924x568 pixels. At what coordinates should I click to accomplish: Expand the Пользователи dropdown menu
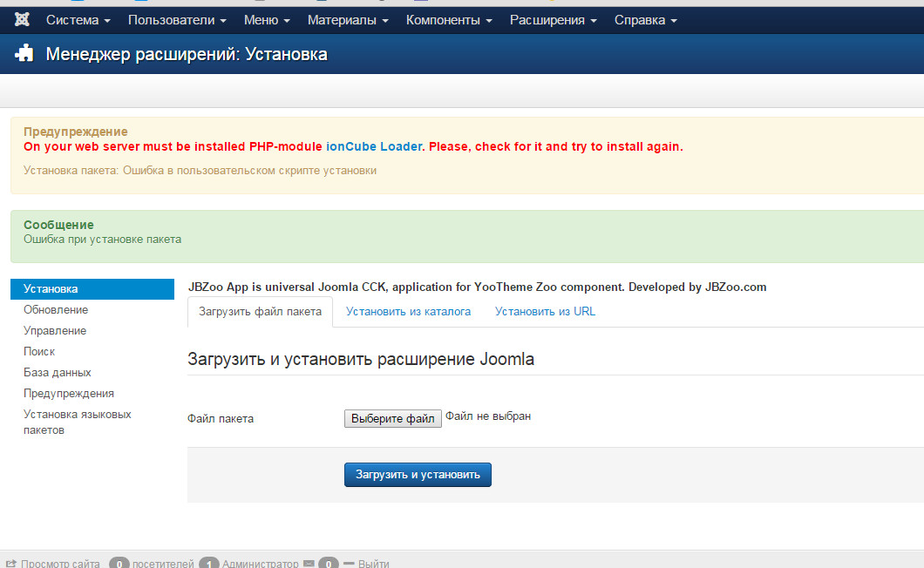[177, 19]
